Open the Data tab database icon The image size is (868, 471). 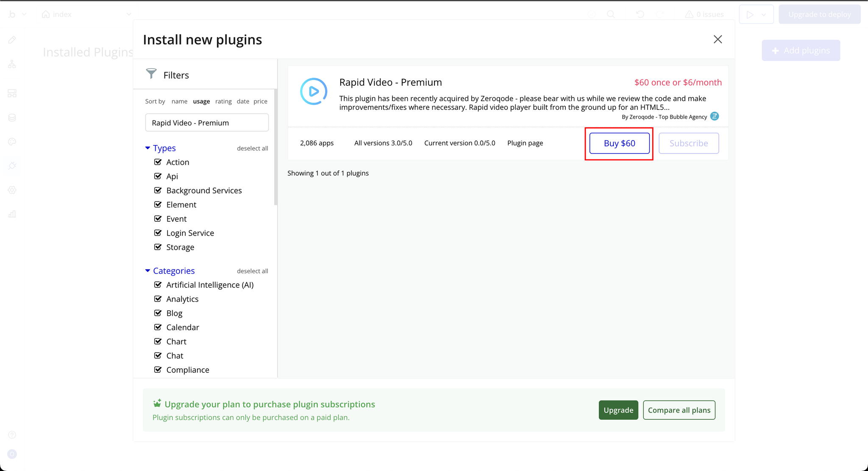coord(12,117)
